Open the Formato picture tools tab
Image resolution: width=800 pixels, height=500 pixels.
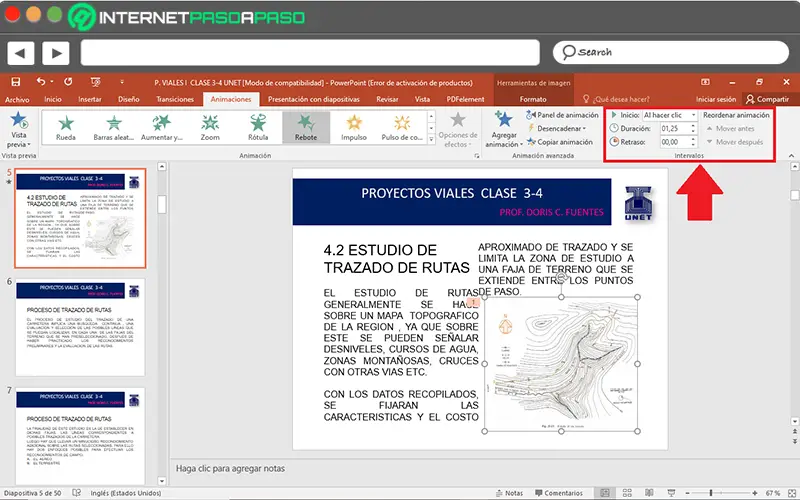(533, 99)
